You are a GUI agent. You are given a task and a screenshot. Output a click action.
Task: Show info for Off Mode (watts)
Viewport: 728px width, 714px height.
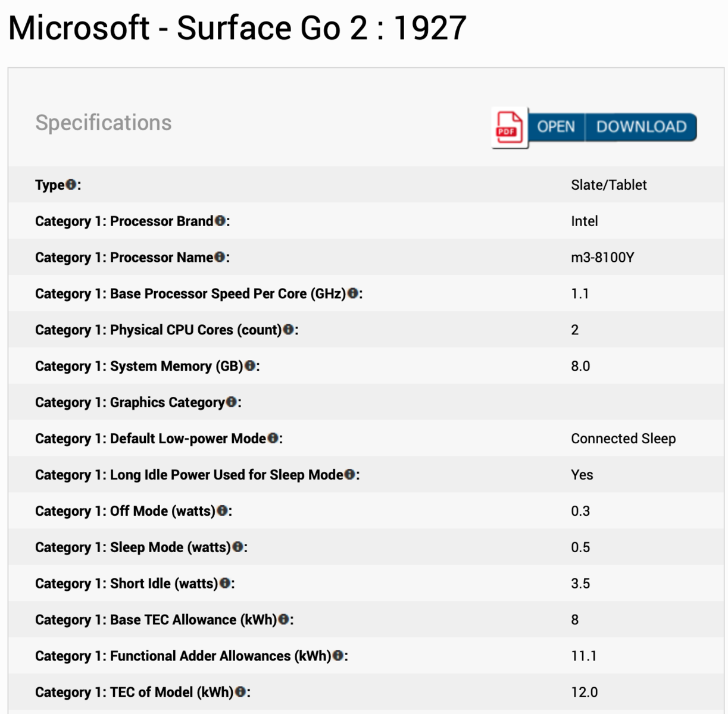(223, 511)
